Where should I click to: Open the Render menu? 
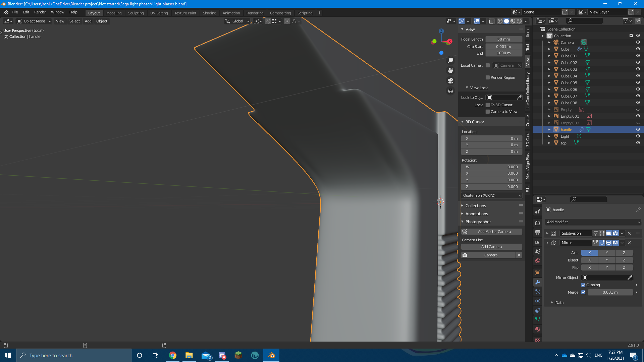click(40, 12)
